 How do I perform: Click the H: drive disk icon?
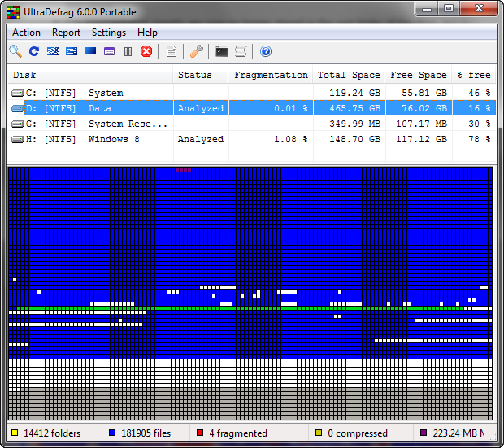click(x=18, y=140)
